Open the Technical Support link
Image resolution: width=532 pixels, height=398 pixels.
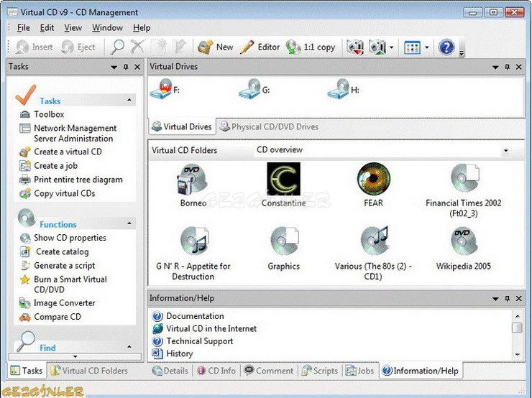pyautogui.click(x=193, y=341)
